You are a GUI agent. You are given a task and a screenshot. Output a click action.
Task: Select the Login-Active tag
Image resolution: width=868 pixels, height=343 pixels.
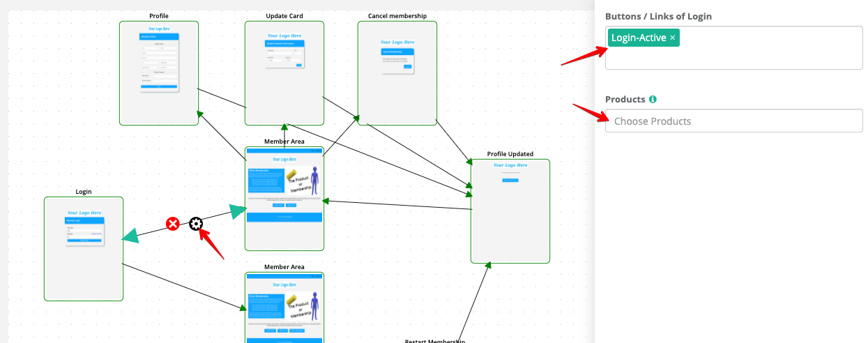point(638,38)
